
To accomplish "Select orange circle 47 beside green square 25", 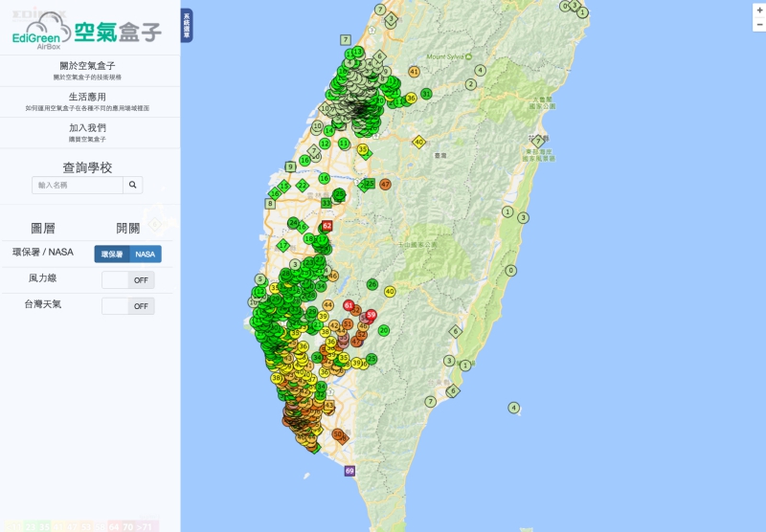I will pos(386,185).
